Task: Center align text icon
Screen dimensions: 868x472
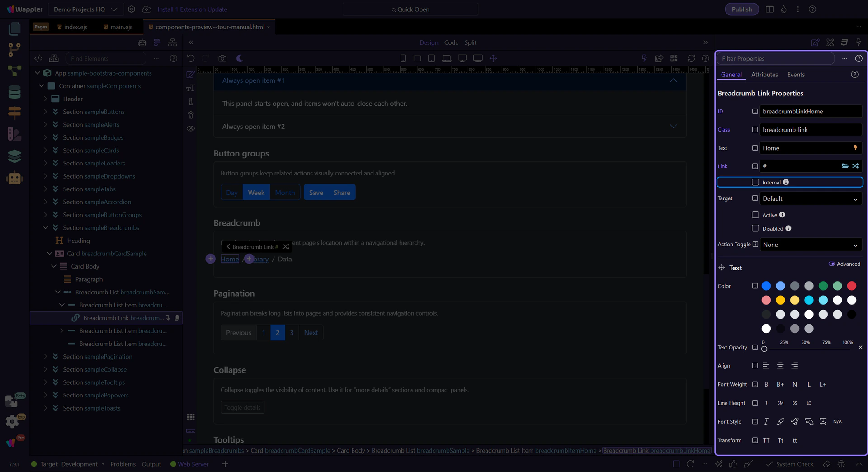Action: pos(780,366)
